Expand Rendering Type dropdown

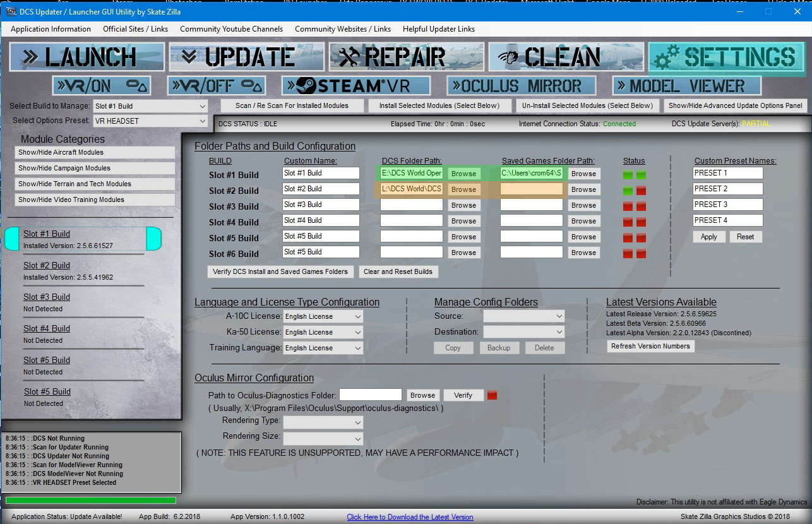[x=323, y=421]
